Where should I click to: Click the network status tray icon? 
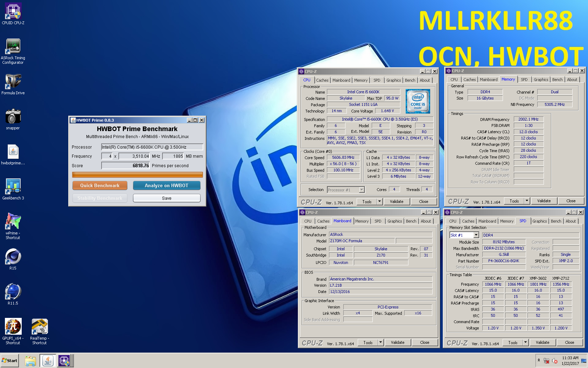point(546,361)
